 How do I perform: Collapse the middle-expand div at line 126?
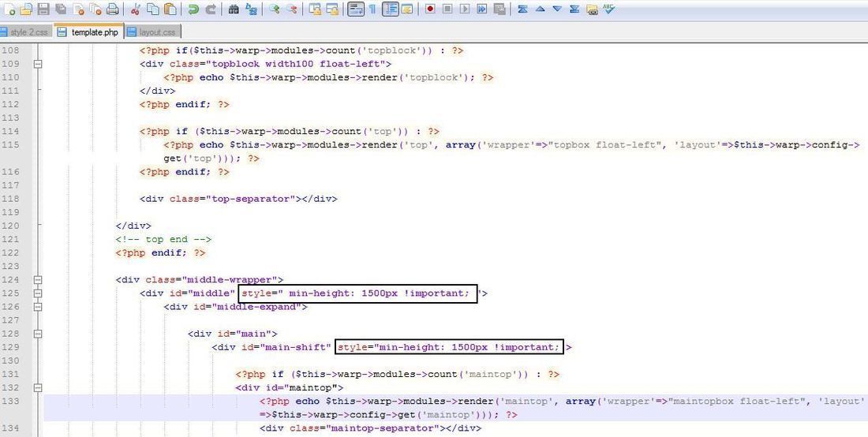[x=38, y=307]
